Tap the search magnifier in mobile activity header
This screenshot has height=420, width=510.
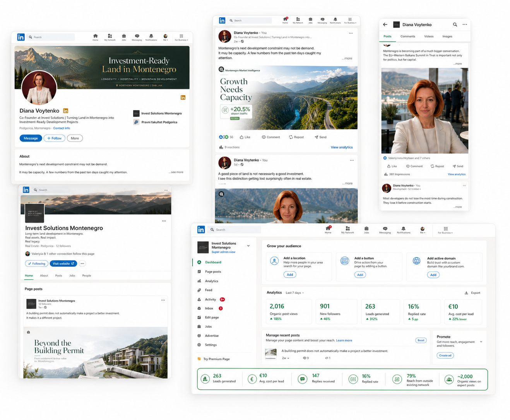point(455,24)
